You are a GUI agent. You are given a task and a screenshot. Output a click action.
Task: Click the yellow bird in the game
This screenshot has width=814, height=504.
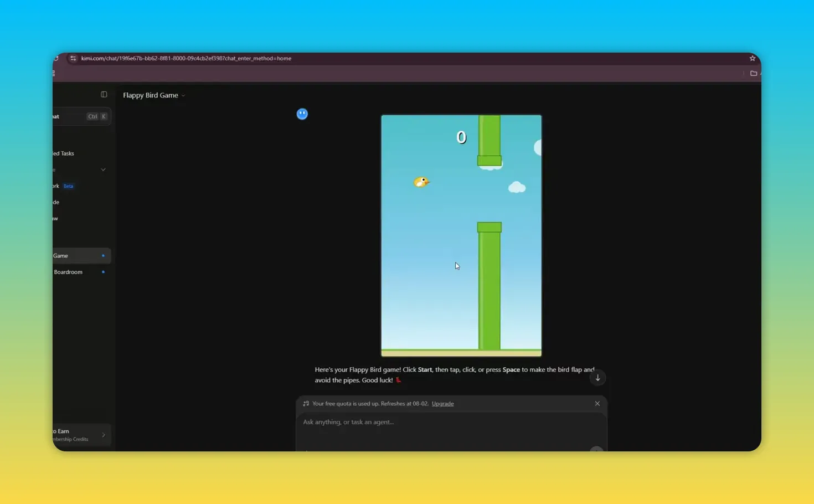click(421, 182)
